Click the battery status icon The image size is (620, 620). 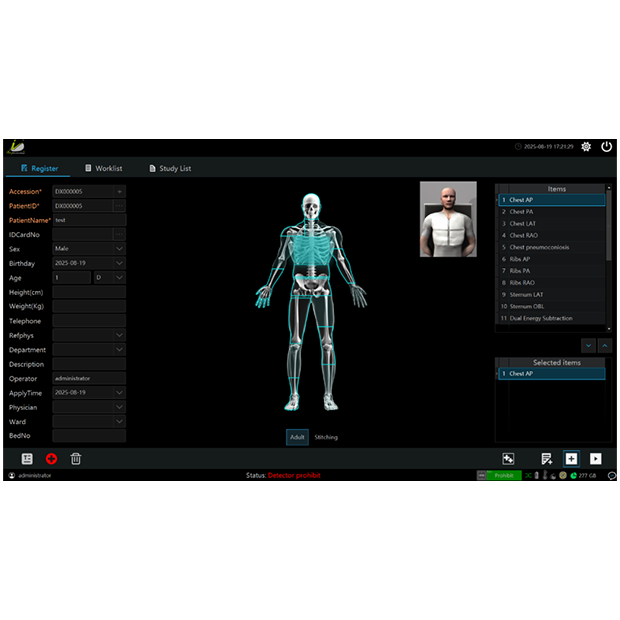(537, 475)
